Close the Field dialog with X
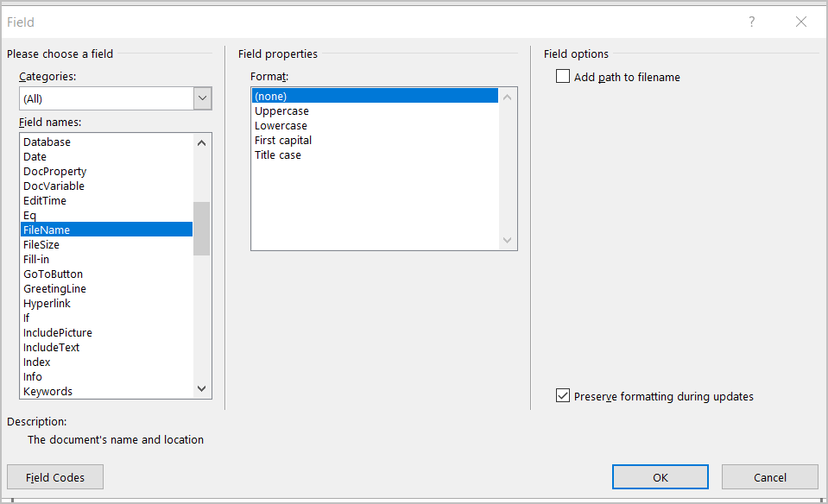Image resolution: width=828 pixels, height=504 pixels. click(801, 22)
